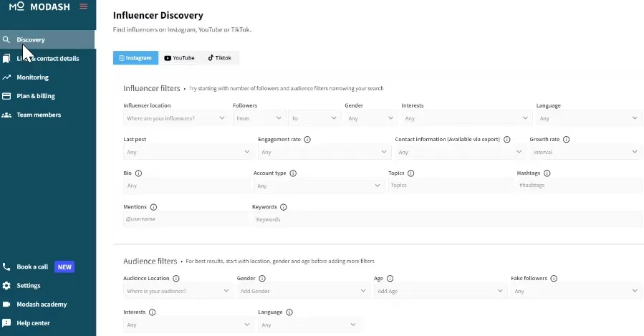Open the Followers To dropdown
The width and height of the screenshot is (644, 336).
point(314,118)
